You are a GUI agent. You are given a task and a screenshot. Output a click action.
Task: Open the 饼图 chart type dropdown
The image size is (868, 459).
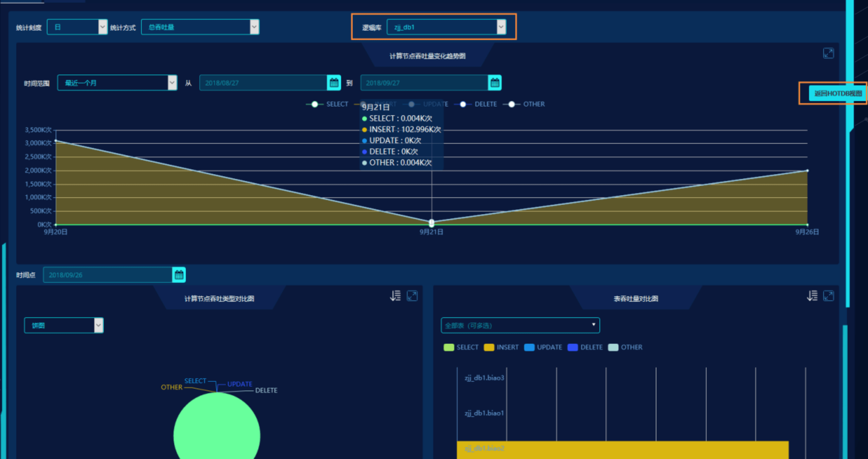pos(64,325)
